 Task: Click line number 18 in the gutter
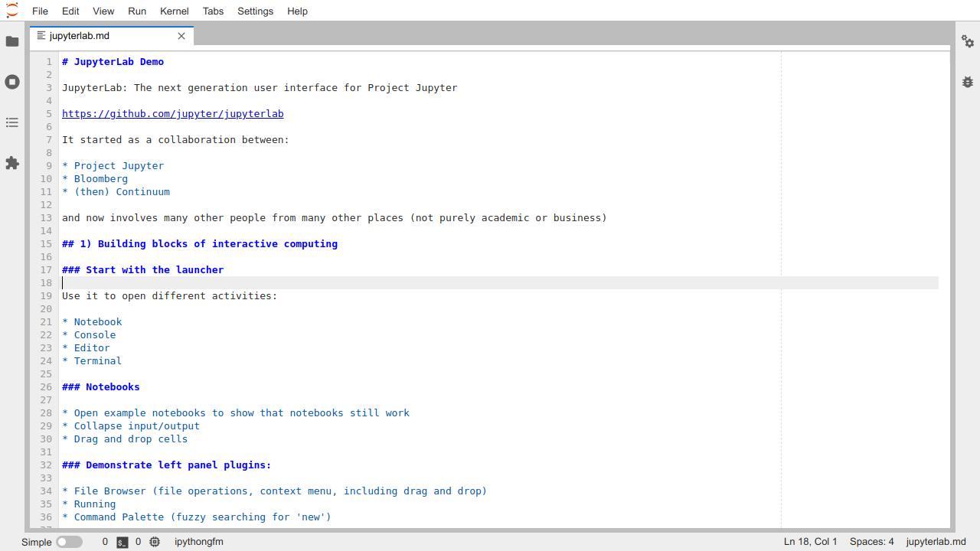47,282
